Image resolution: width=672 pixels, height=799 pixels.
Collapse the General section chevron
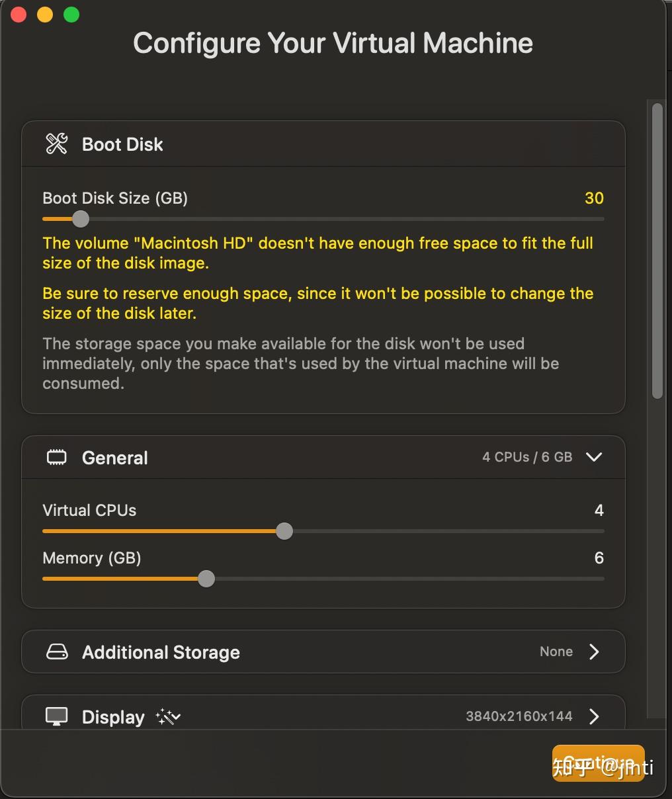pos(594,457)
